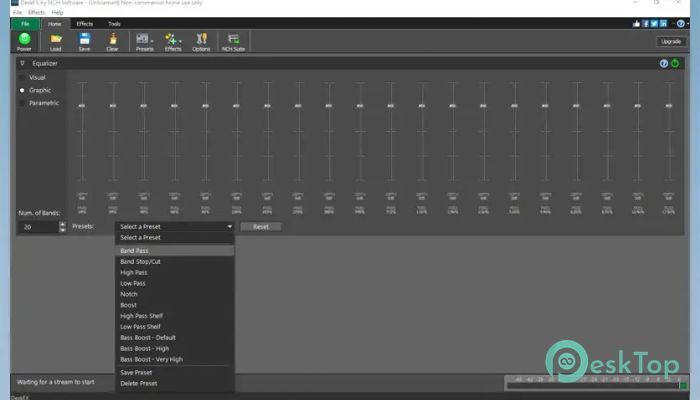Screen dimensions: 700x400
Task: Click the small arrow beside Presets toolbar button
Action: pos(152,41)
